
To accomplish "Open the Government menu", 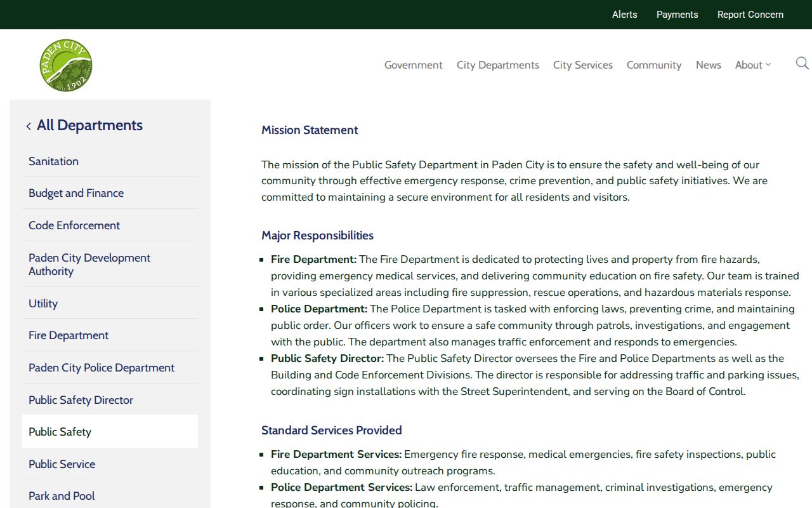I will point(414,65).
